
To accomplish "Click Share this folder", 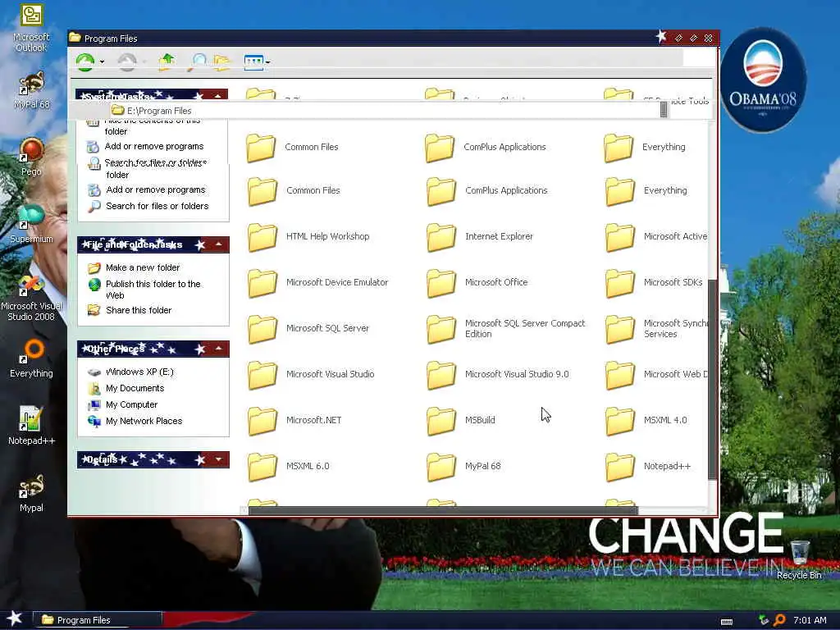I will (138, 310).
